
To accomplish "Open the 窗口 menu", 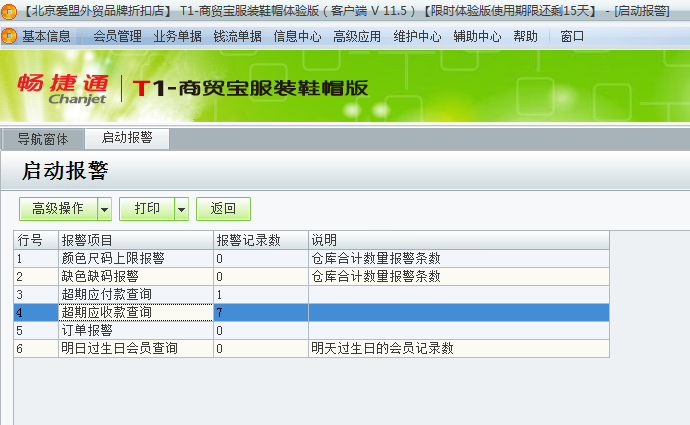I will (x=572, y=37).
